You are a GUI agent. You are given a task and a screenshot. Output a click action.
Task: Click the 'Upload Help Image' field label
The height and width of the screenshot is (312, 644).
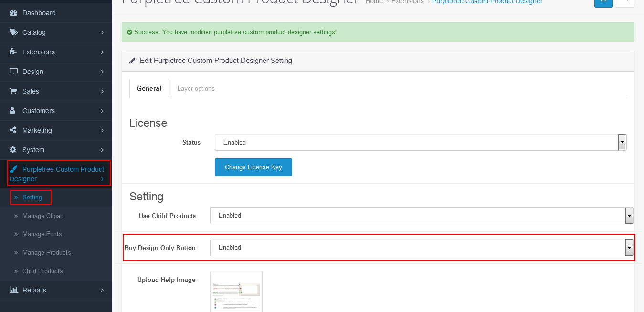[x=167, y=280]
